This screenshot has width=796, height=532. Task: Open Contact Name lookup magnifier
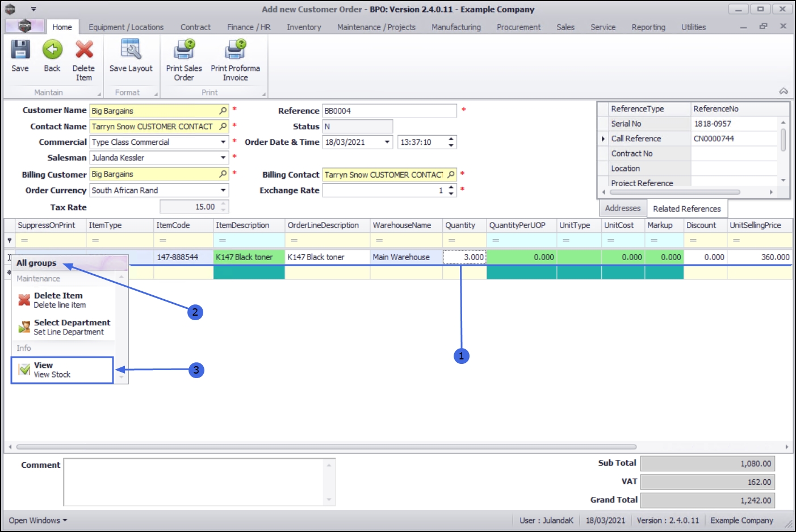(x=223, y=126)
